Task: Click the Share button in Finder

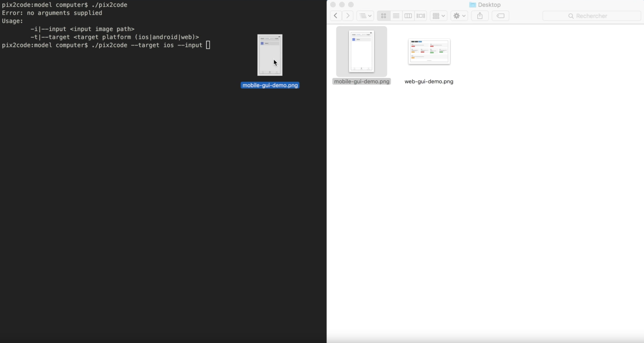Action: pyautogui.click(x=480, y=16)
